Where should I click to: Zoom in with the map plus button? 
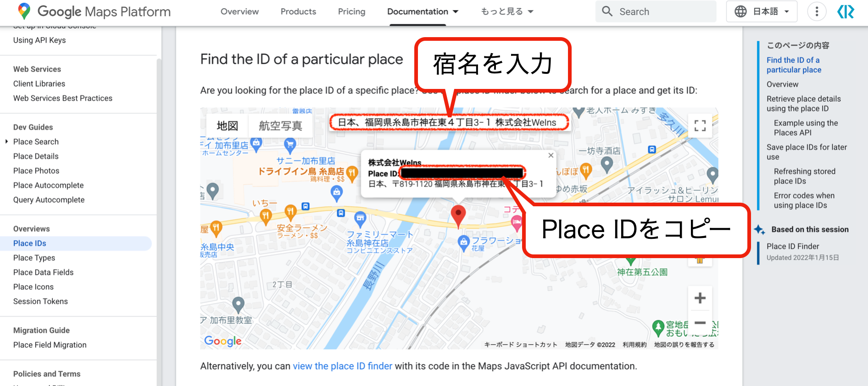(x=700, y=298)
